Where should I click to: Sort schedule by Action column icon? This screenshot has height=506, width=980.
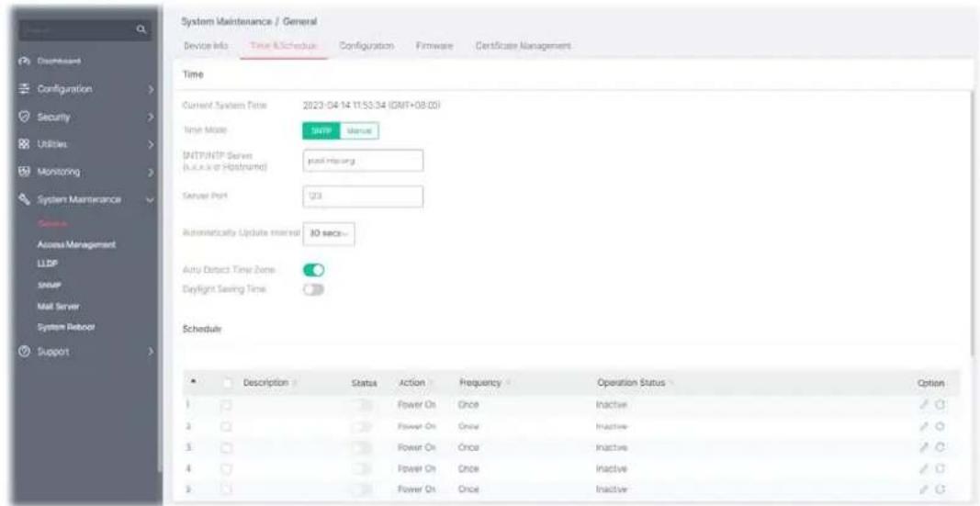(x=432, y=383)
